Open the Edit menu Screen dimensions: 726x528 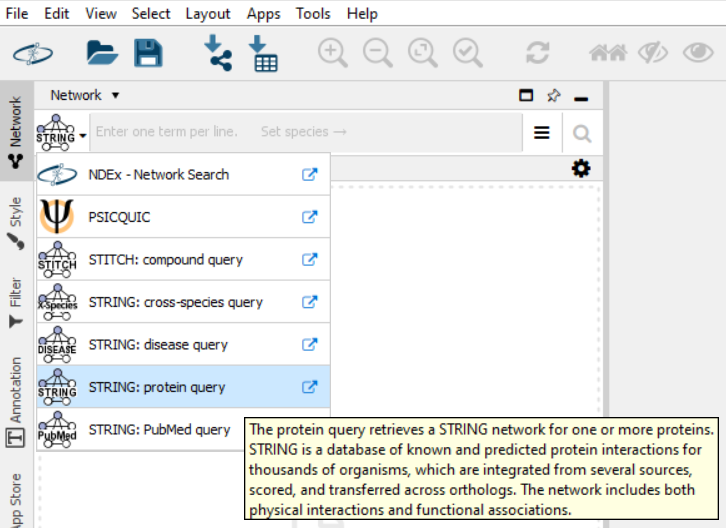tap(56, 13)
